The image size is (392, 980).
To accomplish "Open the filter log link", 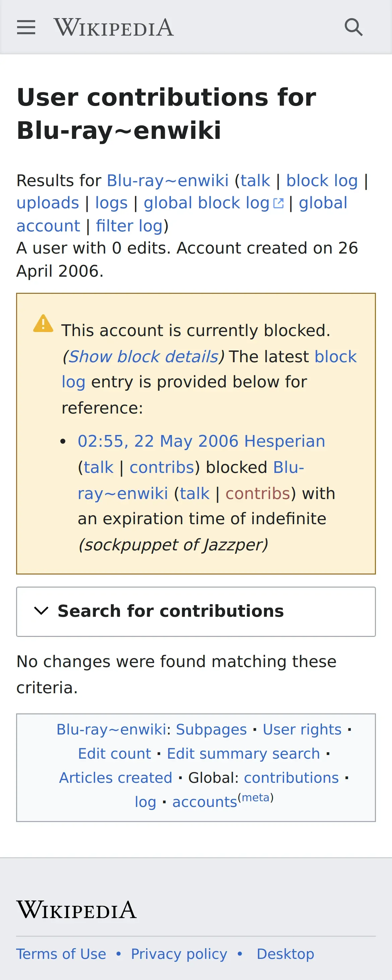I will pos(129,226).
